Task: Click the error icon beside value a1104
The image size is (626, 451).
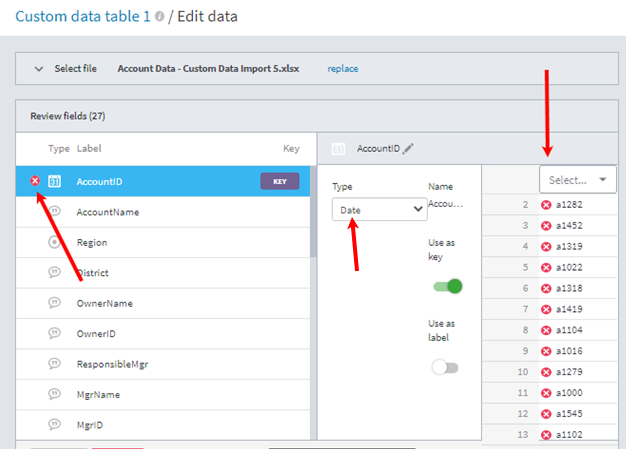Action: click(546, 330)
